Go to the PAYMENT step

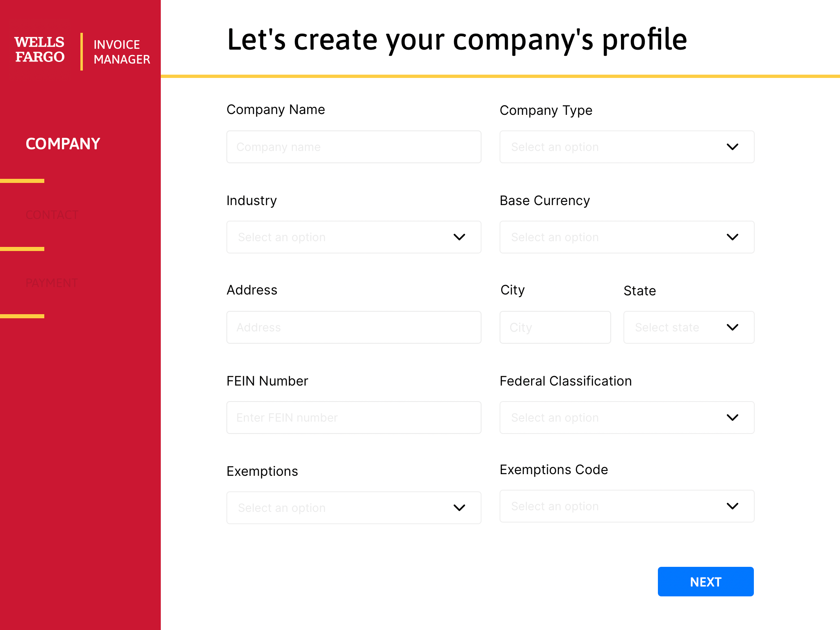pos(52,282)
